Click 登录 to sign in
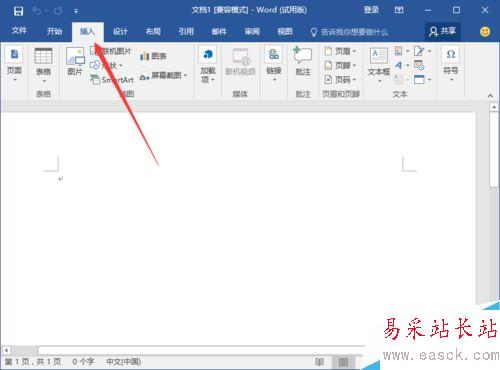Screen dimensions: 500x370 point(371,10)
